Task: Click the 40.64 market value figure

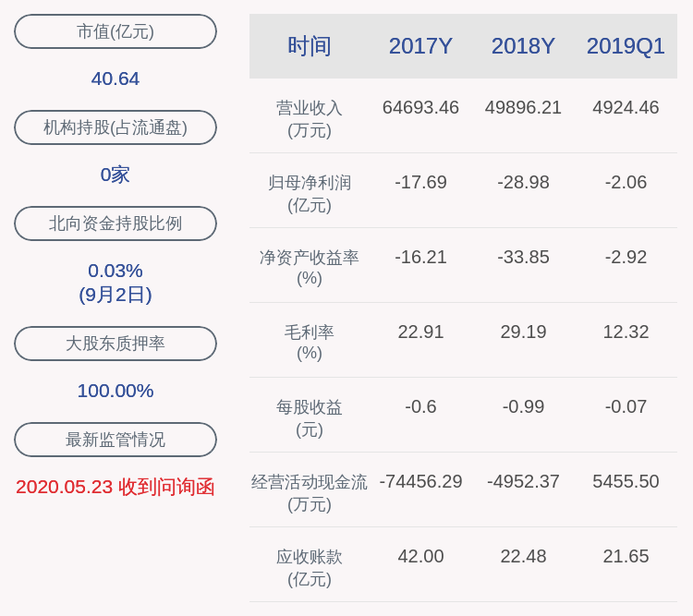Action: tap(115, 79)
